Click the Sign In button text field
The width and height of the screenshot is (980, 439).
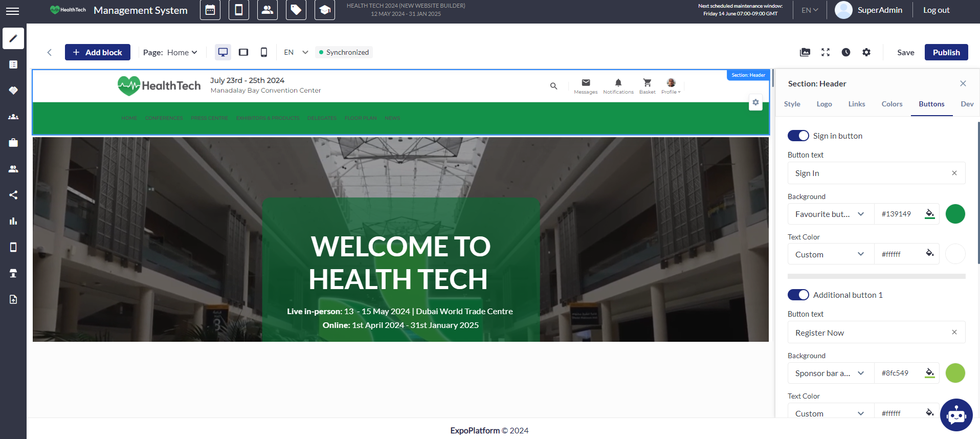[x=876, y=173]
